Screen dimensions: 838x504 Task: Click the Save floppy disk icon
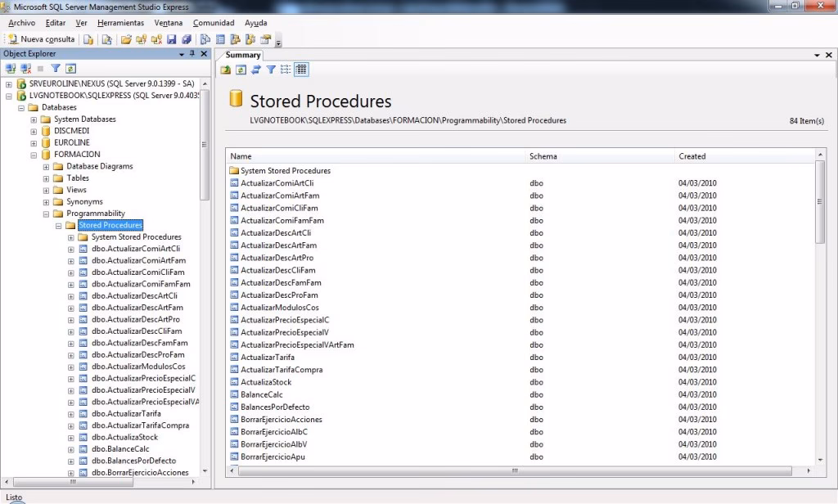point(172,39)
